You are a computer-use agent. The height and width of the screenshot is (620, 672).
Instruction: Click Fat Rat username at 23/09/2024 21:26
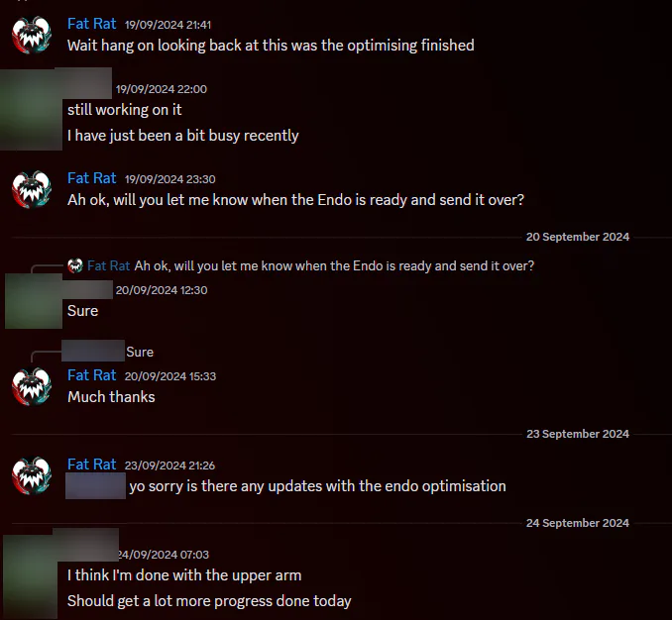pyautogui.click(x=92, y=465)
